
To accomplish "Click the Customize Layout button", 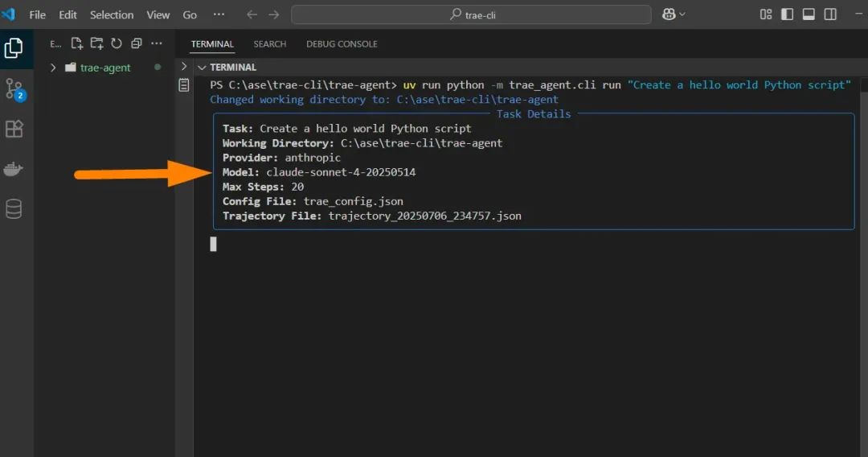I will click(x=766, y=14).
